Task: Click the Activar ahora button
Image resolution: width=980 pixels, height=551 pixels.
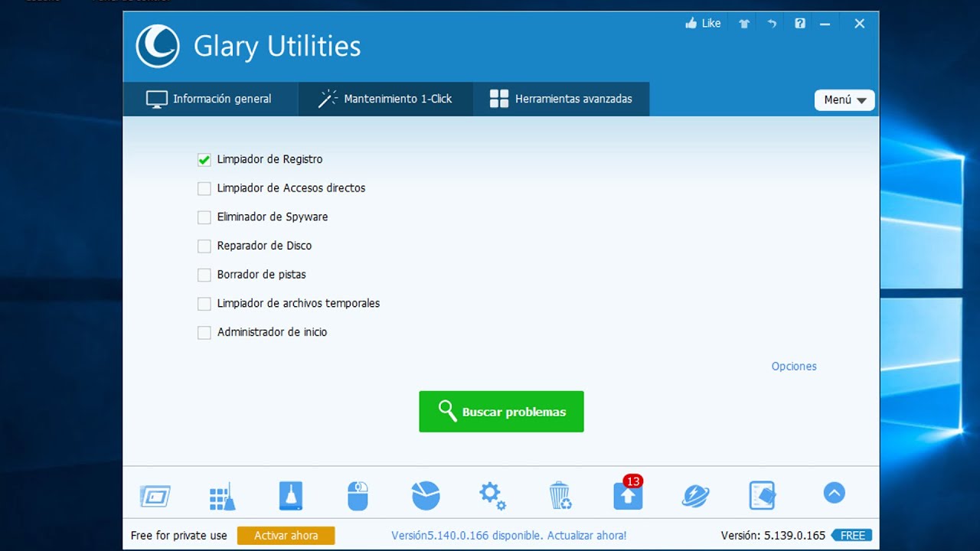Action: [286, 536]
